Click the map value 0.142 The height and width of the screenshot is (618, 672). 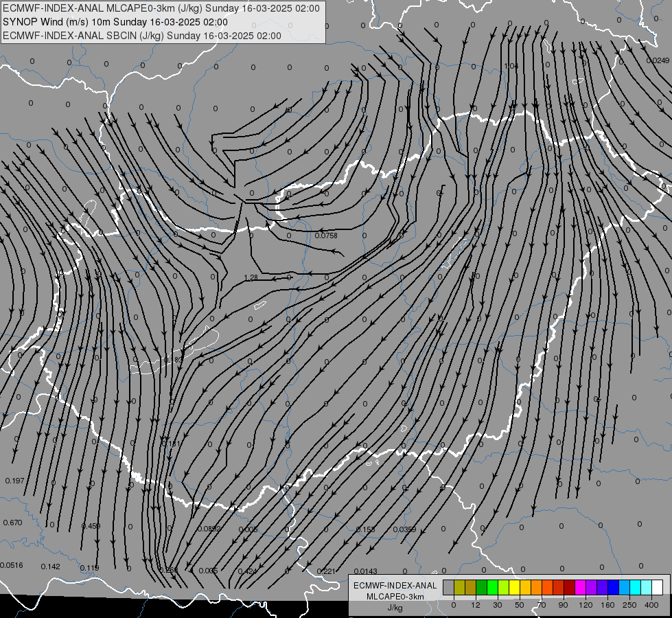tap(51, 566)
